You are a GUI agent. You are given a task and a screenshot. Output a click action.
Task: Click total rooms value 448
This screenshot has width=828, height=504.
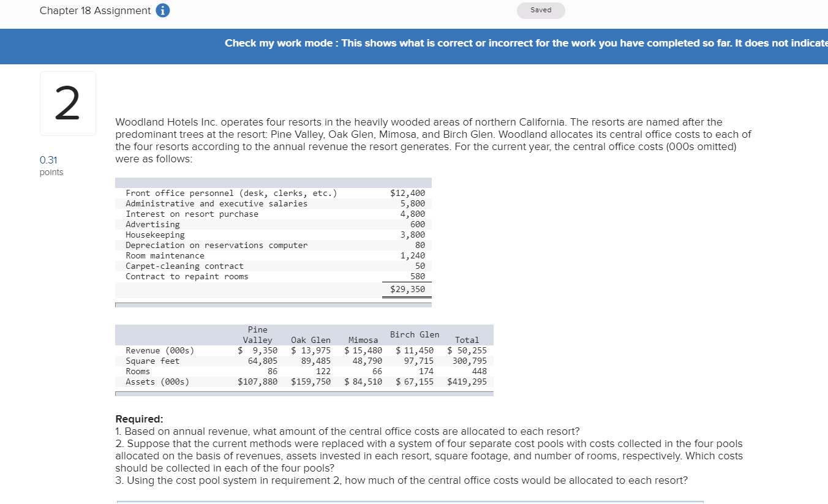pyautogui.click(x=480, y=371)
